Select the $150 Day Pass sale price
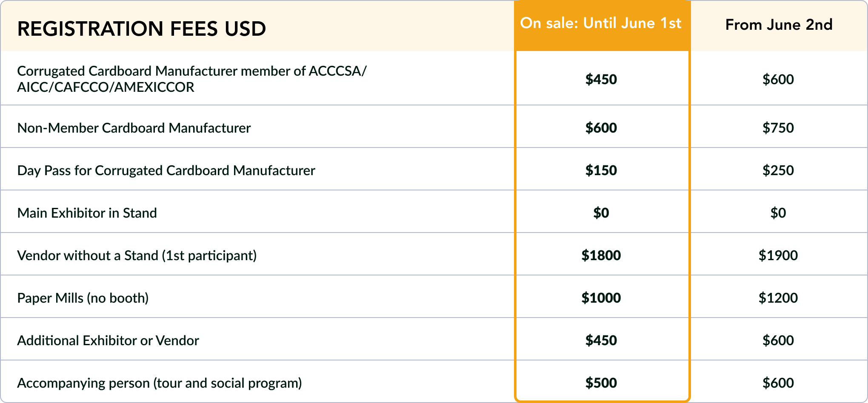This screenshot has width=868, height=403. (601, 170)
